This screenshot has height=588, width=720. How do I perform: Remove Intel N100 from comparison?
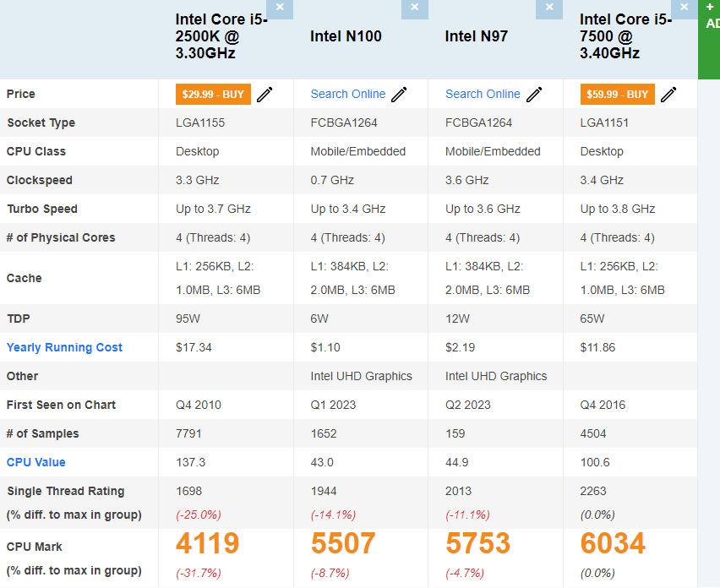tap(414, 8)
